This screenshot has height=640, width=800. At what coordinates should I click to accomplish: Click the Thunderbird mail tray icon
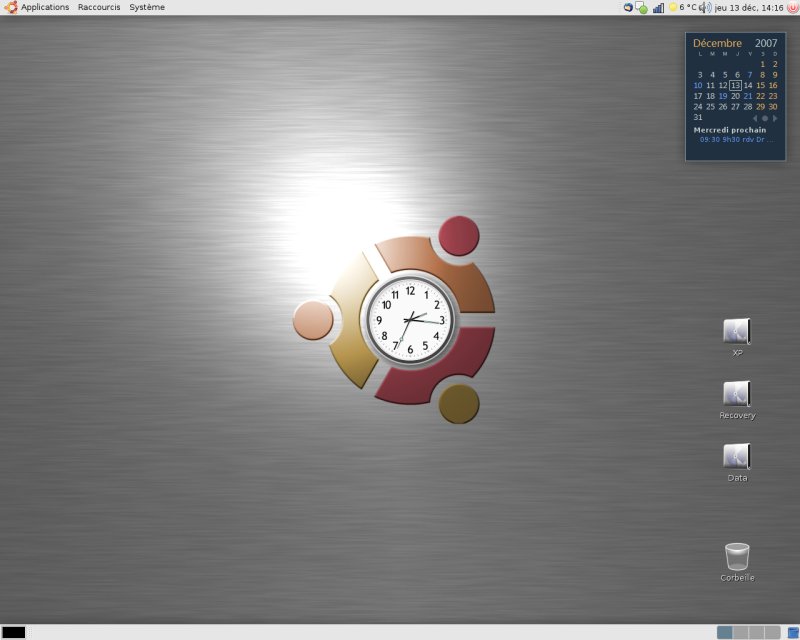[628, 8]
